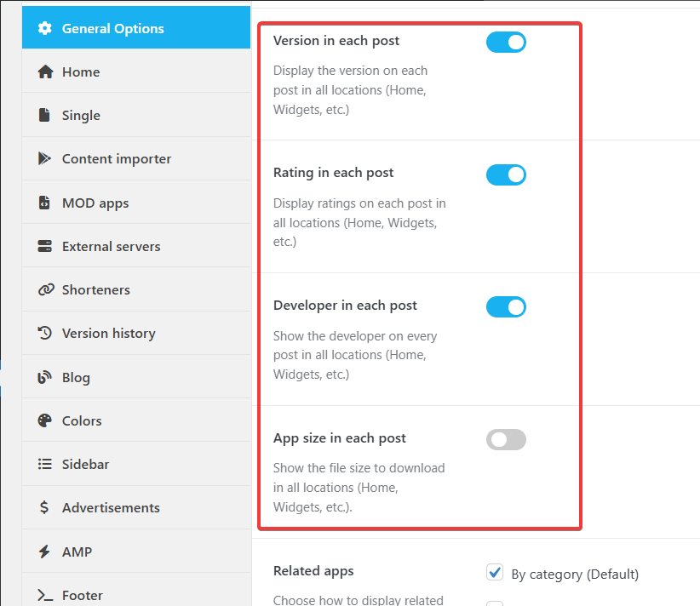The height and width of the screenshot is (606, 700).
Task: Click the MOD apps file code icon
Action: (x=45, y=203)
